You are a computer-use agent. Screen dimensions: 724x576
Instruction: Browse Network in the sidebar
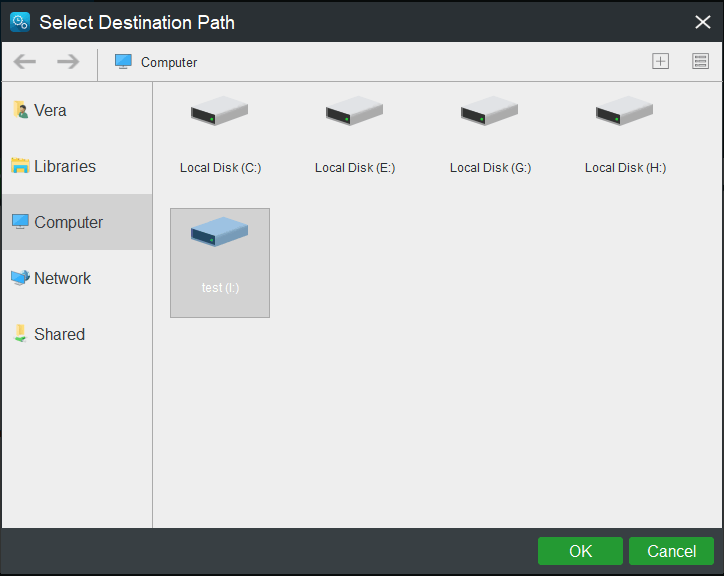coord(77,278)
